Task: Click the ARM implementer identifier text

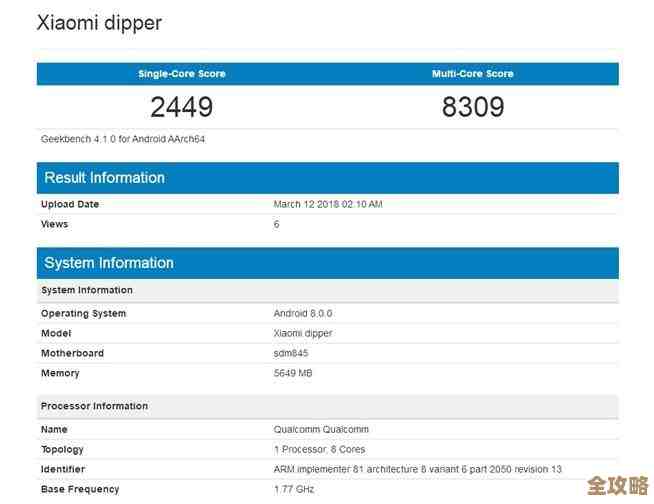Action: pyautogui.click(x=418, y=469)
